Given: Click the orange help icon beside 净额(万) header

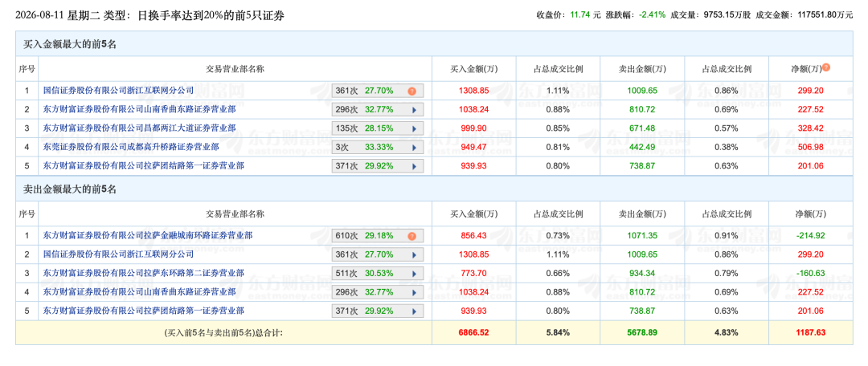Looking at the screenshot, I should [826, 67].
